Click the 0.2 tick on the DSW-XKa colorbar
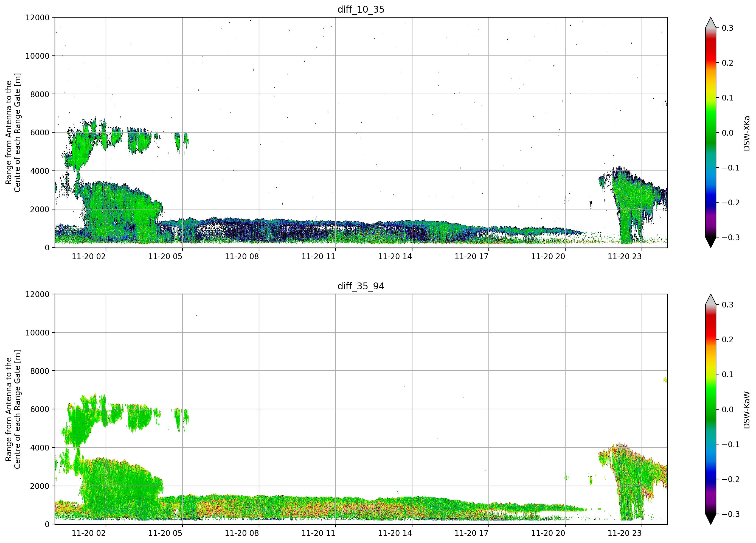Screen dimensions: 756x543 (728, 63)
